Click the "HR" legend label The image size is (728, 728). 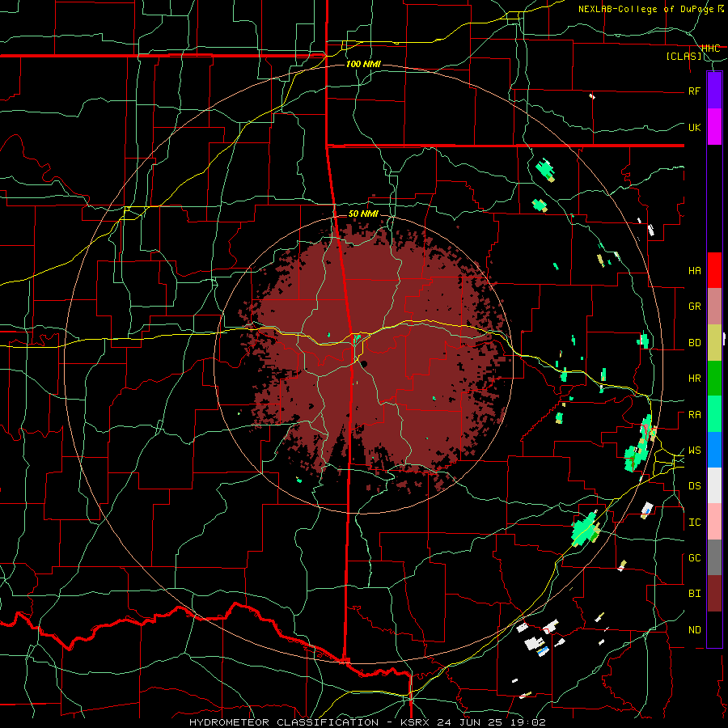click(x=694, y=379)
